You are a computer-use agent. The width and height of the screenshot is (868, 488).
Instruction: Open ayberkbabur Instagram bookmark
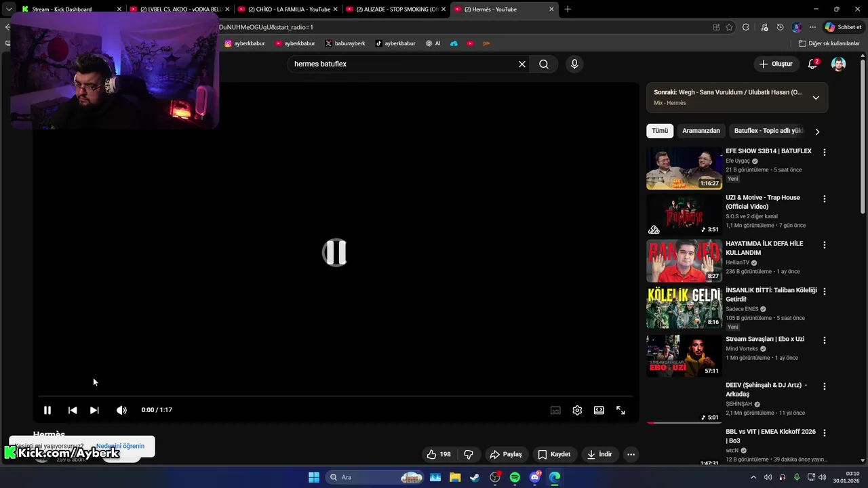tap(245, 43)
